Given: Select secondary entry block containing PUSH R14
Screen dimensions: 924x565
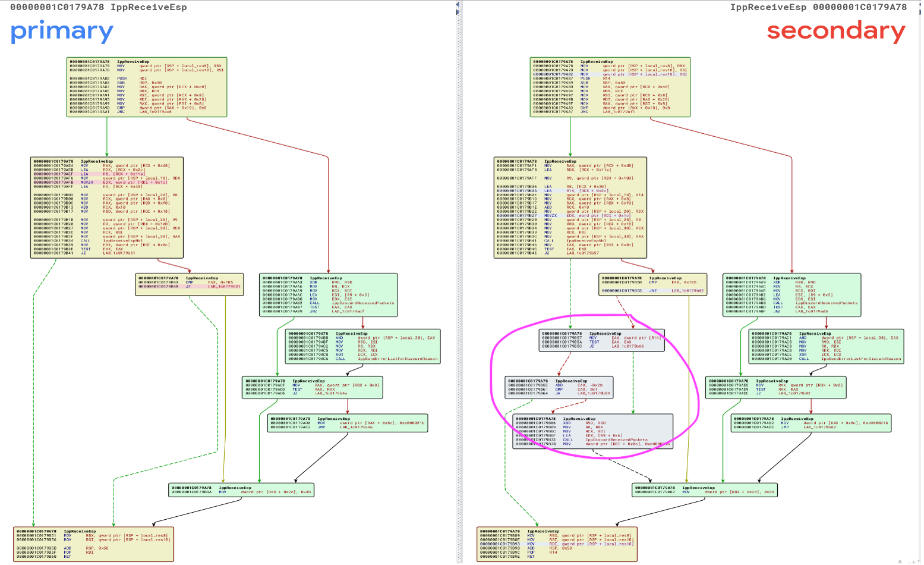Looking at the screenshot, I should [x=610, y=87].
